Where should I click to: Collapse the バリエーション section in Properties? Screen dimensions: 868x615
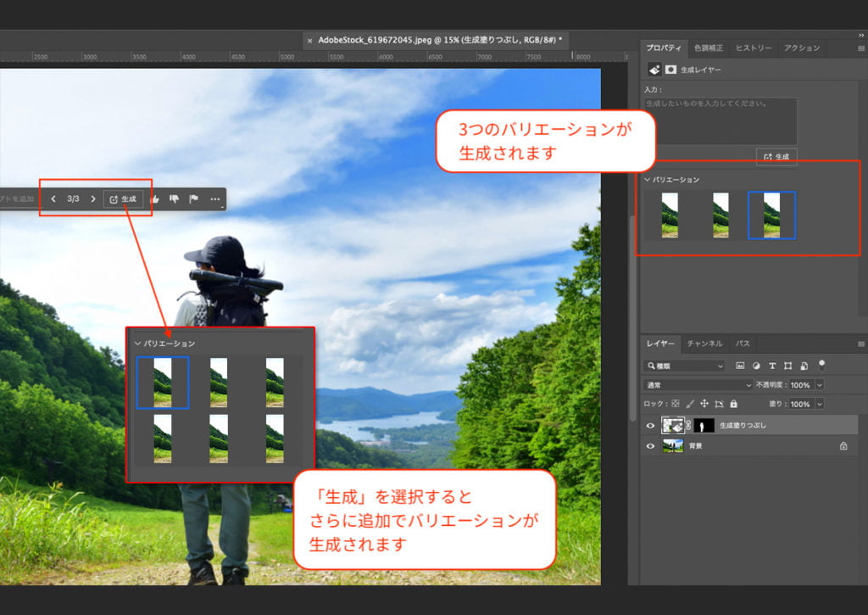648,180
